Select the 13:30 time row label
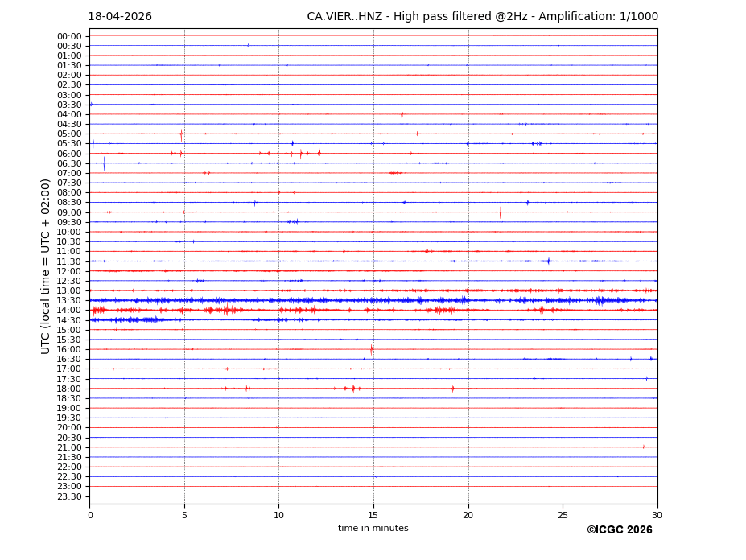This screenshot has width=746, height=560. [69, 300]
